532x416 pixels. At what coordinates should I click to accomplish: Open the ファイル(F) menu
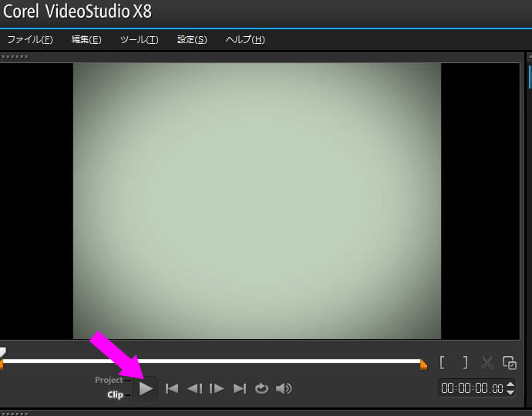tap(30, 39)
